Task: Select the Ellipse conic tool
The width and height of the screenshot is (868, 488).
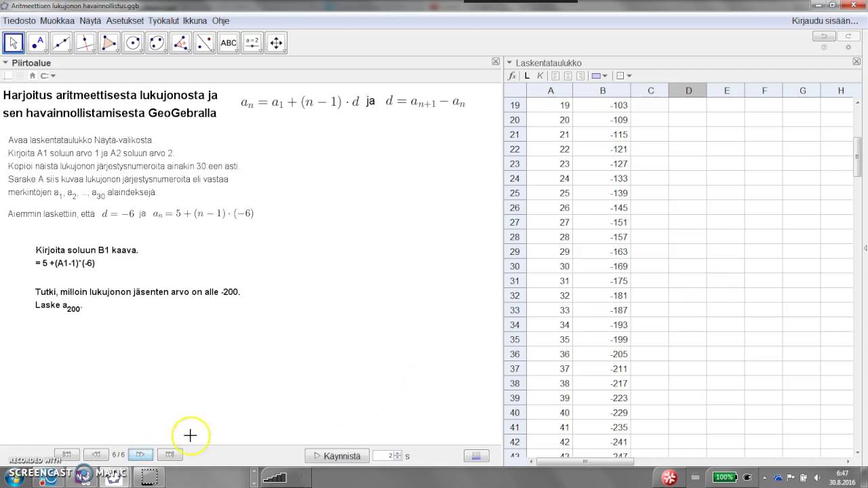Action: tap(157, 43)
